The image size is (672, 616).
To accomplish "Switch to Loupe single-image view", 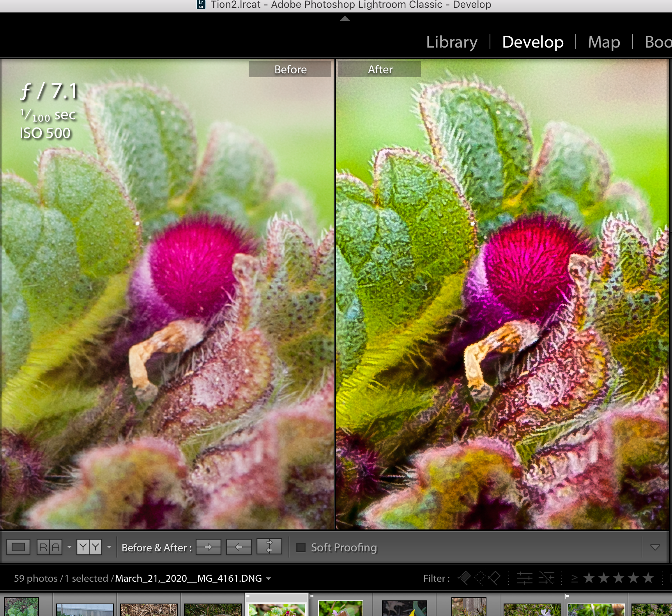I will pos(18,547).
